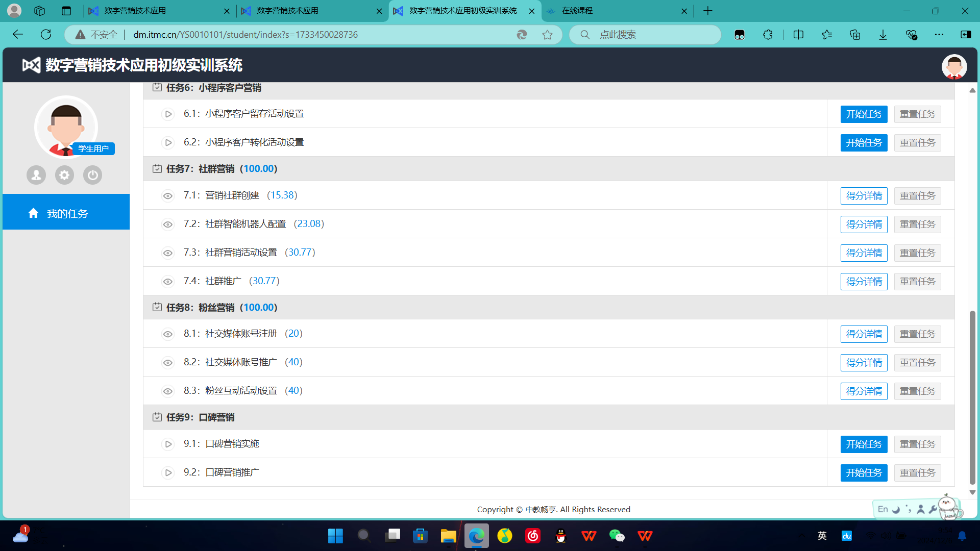Toggle eye icon for 7.4 社群推广
Viewport: 980px width, 551px height.
pyautogui.click(x=168, y=282)
